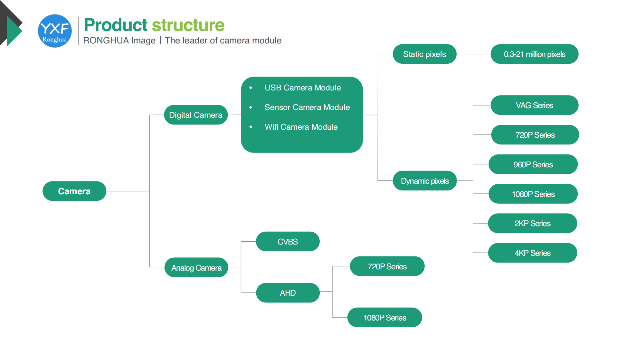The image size is (644, 361).
Task: Click the green arrow in corner
Action: (14, 31)
